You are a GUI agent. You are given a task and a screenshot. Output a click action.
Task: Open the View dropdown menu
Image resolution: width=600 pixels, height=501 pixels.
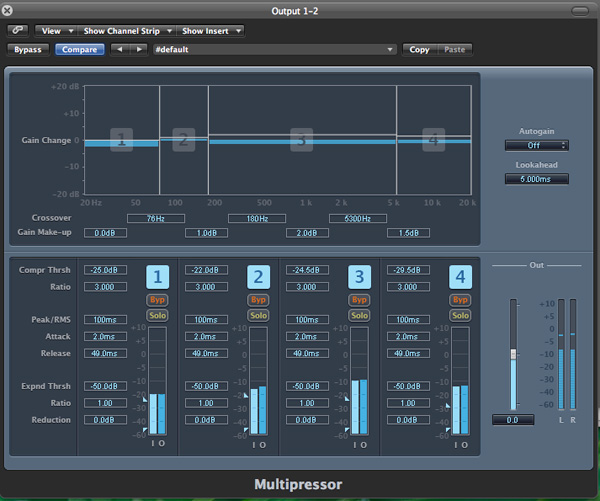pos(56,31)
